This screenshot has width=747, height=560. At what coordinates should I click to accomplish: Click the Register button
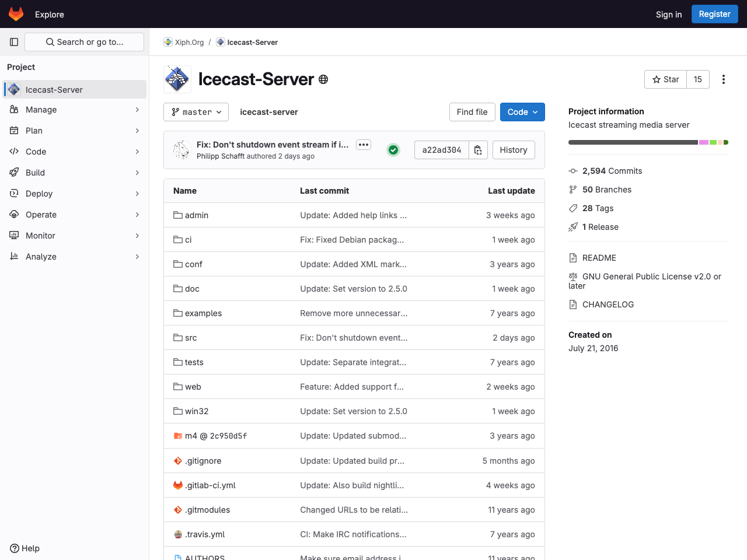coord(714,13)
